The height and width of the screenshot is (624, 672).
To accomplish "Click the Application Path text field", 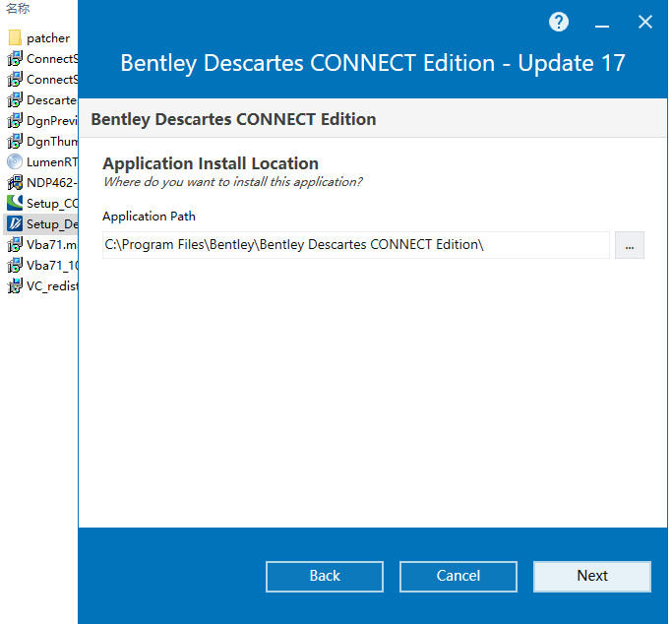I will click(x=356, y=245).
